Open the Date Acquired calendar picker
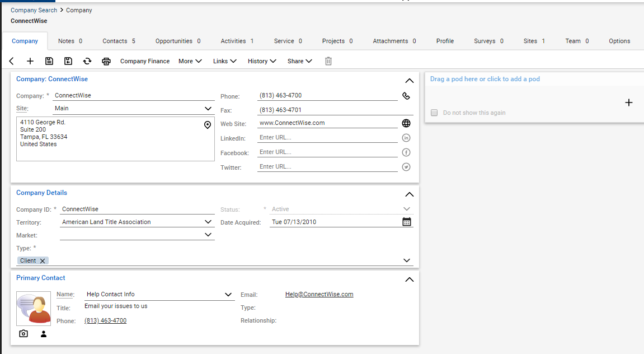Viewport: 644px width, 354px height. pyautogui.click(x=407, y=222)
